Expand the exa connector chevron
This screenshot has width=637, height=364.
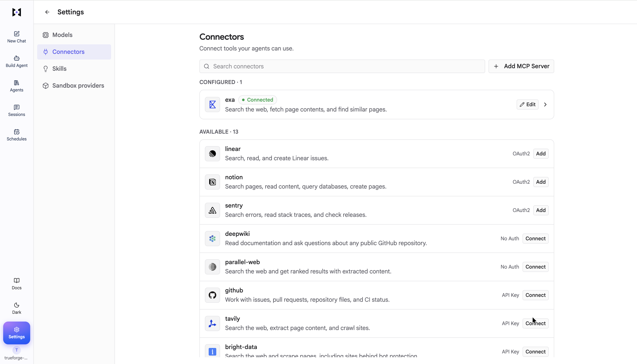point(545,105)
